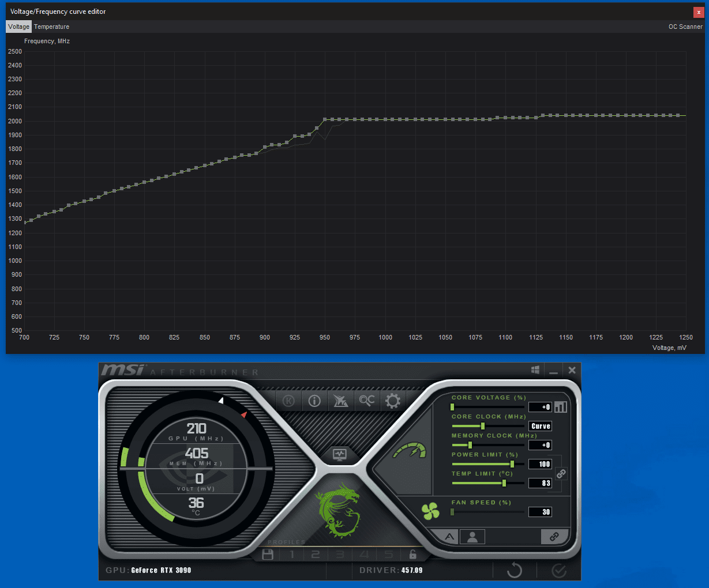The image size is (709, 588).
Task: Click the save profile floppy disk icon
Action: [x=268, y=555]
